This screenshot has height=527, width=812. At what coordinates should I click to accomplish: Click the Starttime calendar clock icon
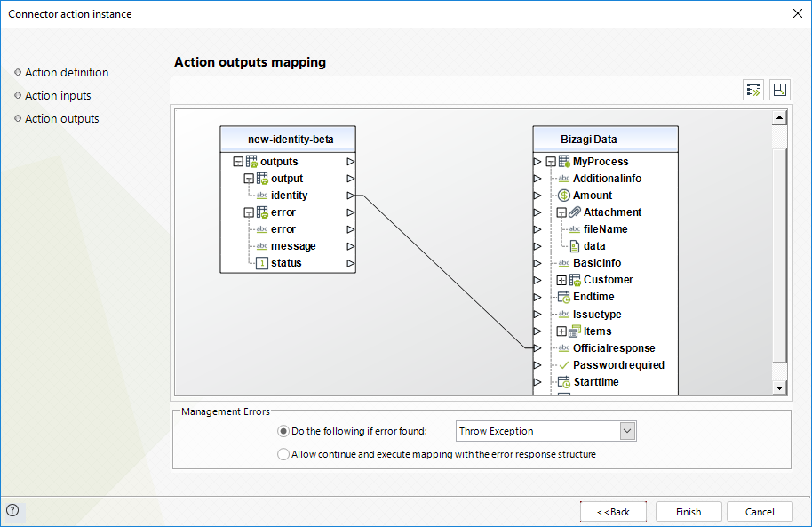pos(564,382)
